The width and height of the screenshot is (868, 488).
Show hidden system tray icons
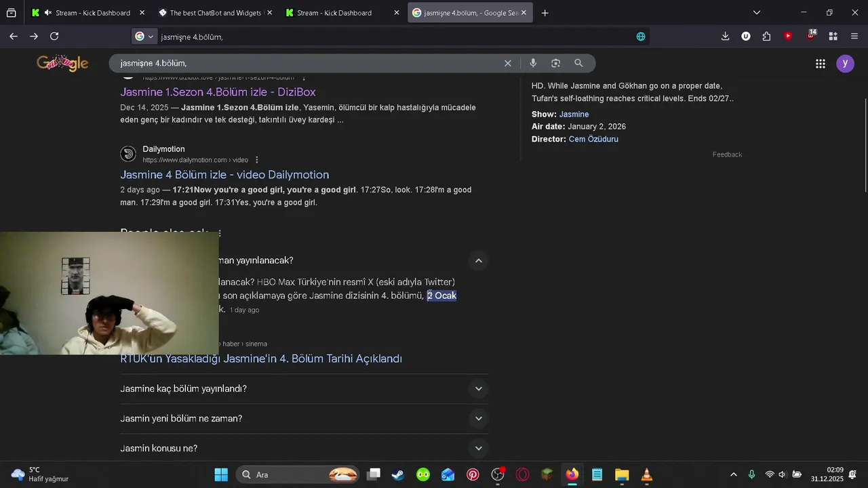tap(733, 474)
